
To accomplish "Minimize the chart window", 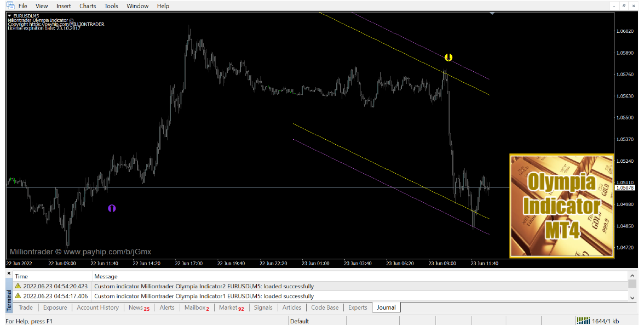I will click(614, 5).
